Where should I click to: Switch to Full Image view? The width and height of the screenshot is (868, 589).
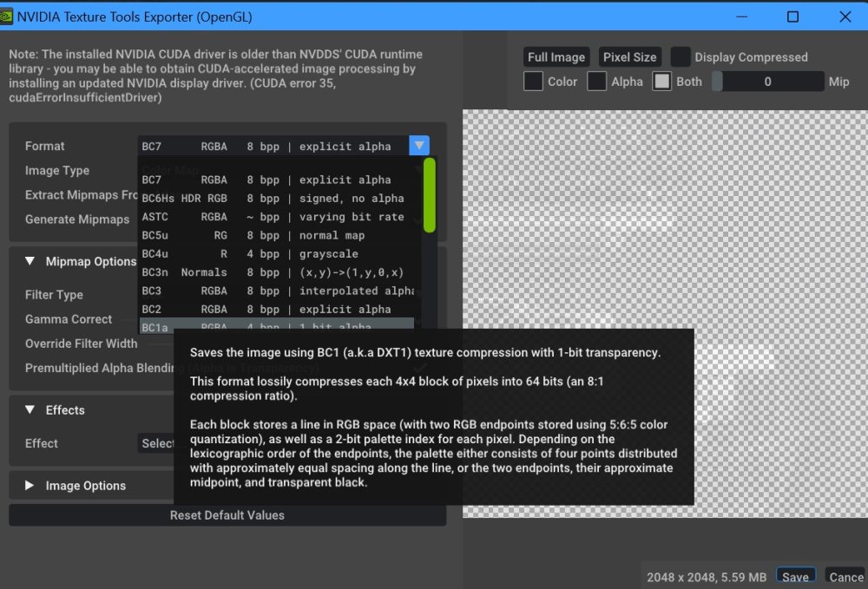tap(556, 56)
